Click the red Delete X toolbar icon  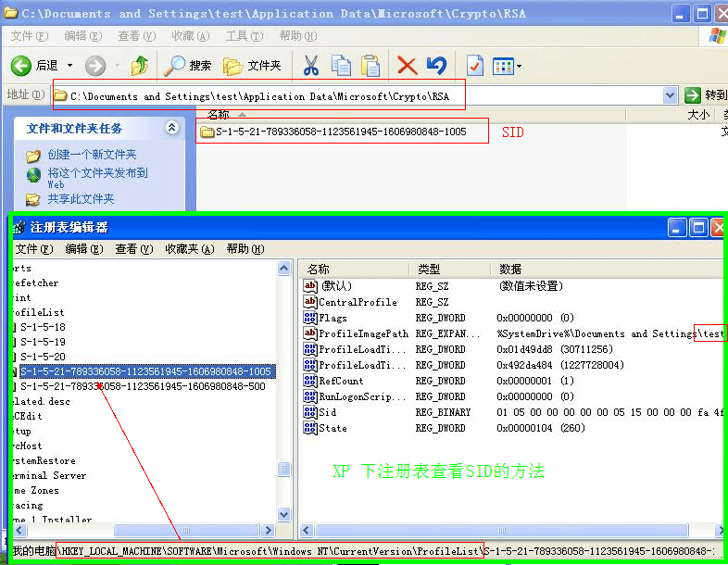(407, 66)
